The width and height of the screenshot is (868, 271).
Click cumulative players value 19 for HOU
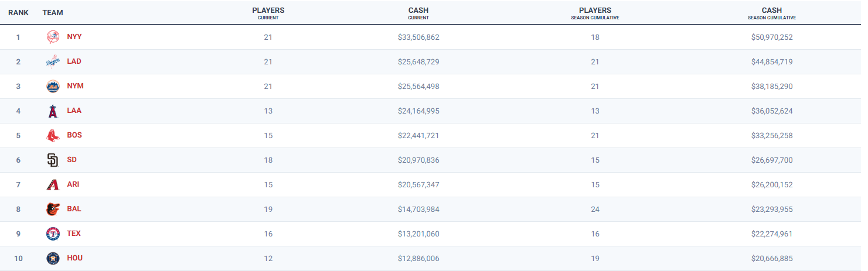pos(595,258)
